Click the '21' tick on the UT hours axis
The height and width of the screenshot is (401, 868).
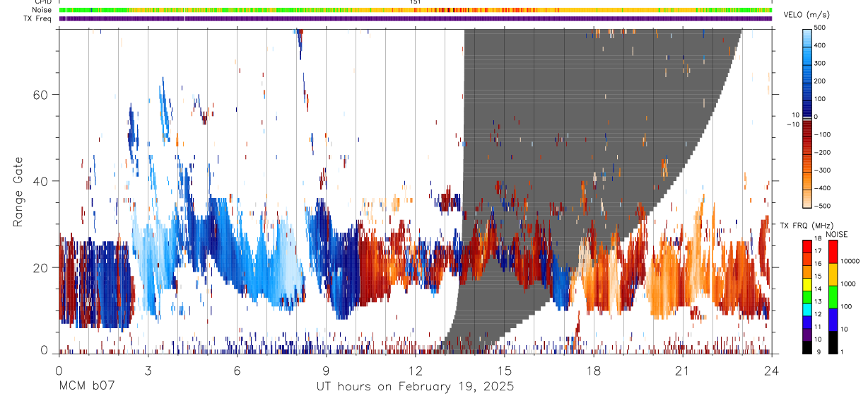tap(682, 370)
